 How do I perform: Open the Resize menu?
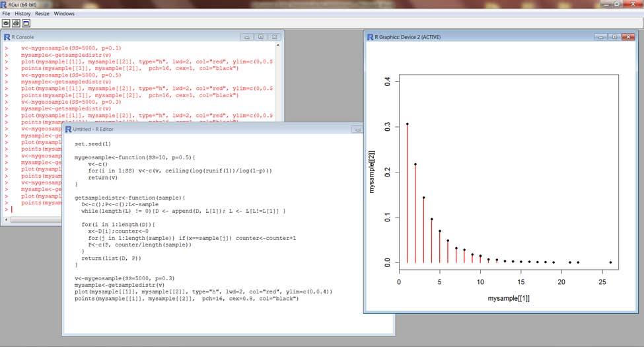pos(42,14)
